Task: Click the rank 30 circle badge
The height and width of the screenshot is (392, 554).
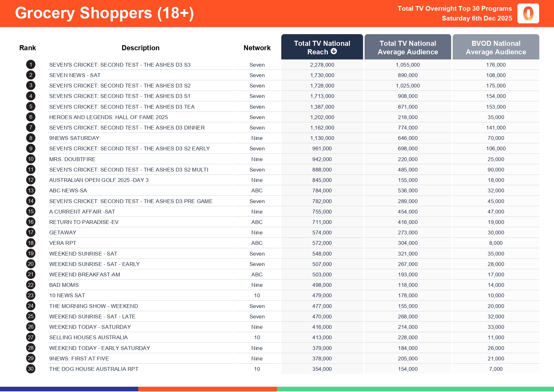Action: (31, 369)
